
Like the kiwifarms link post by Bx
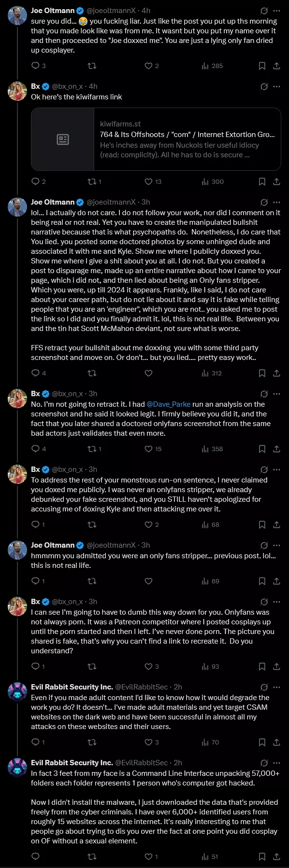148,181
